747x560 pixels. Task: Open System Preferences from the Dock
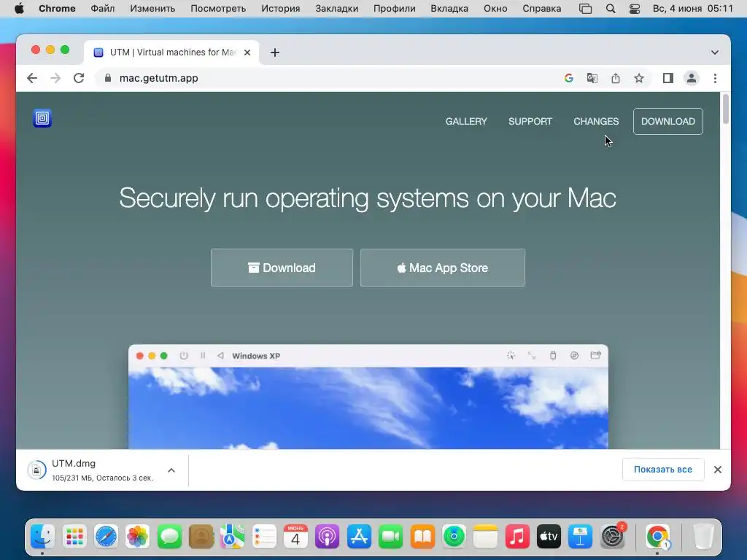(x=612, y=537)
